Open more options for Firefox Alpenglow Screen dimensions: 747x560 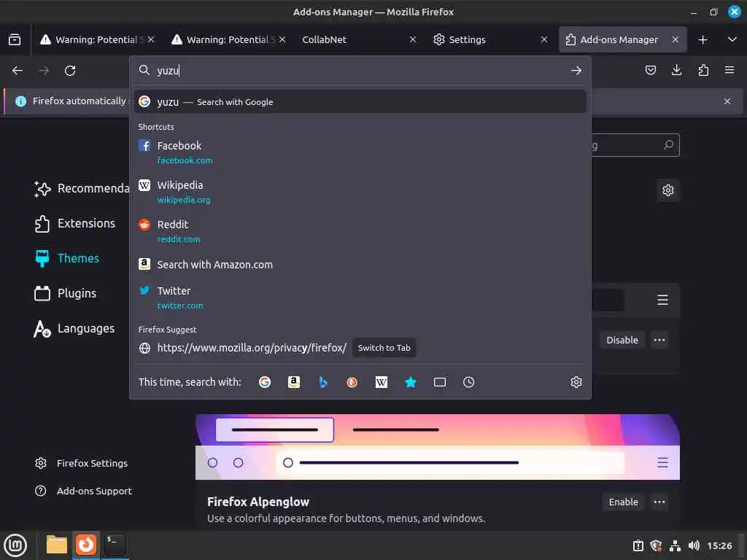click(x=659, y=502)
